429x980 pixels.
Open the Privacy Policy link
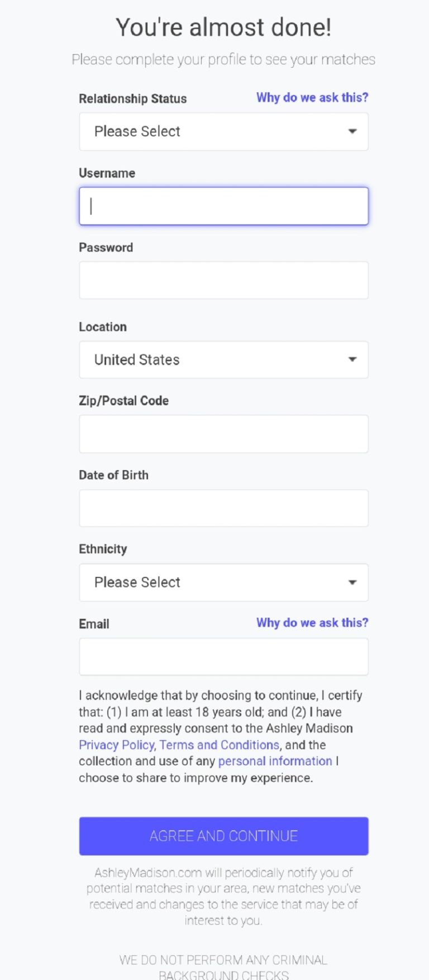click(x=116, y=745)
